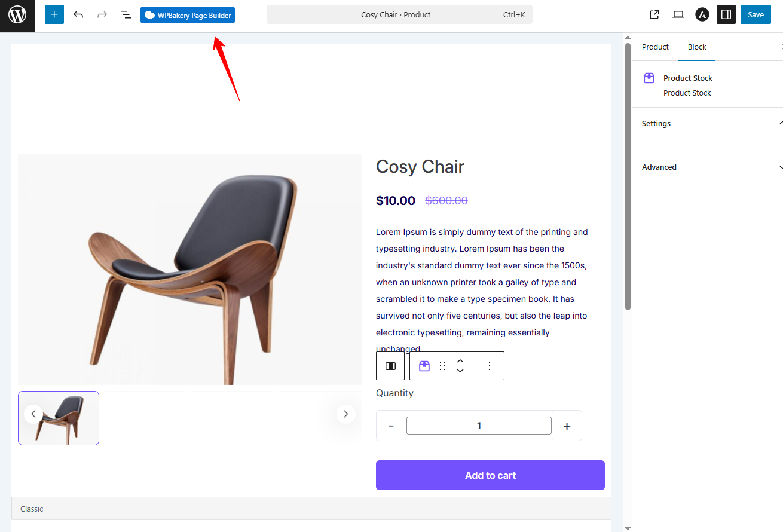This screenshot has width=783, height=532.
Task: Click the blue Save button
Action: 756,14
